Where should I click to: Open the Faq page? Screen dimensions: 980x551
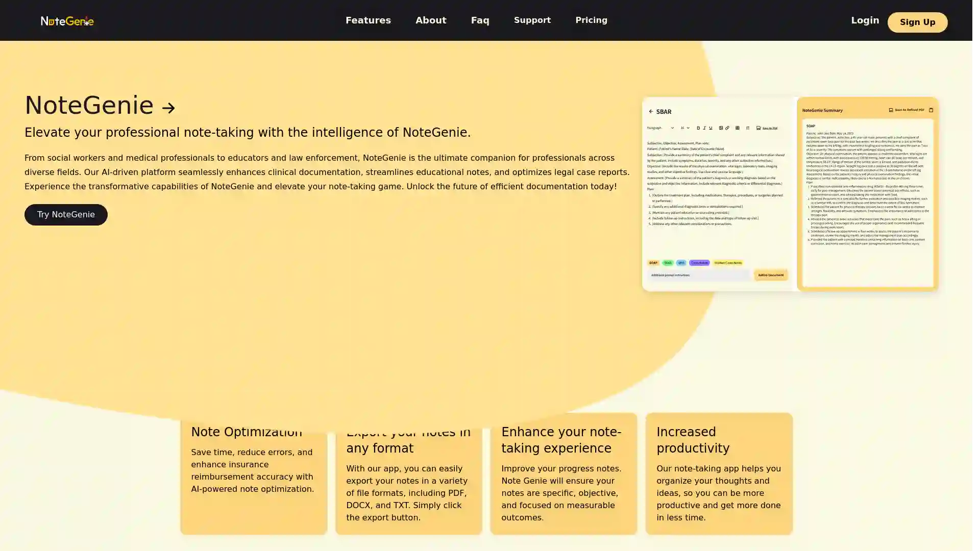point(480,20)
